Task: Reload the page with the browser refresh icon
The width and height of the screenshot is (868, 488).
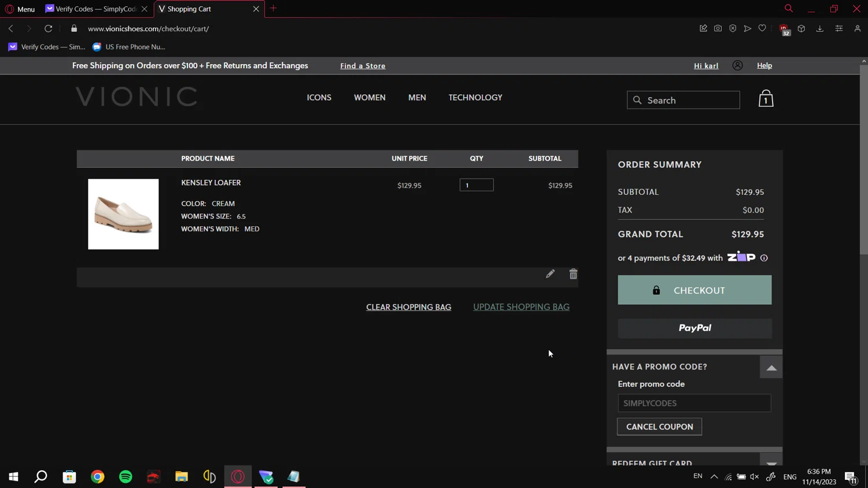Action: point(49,28)
